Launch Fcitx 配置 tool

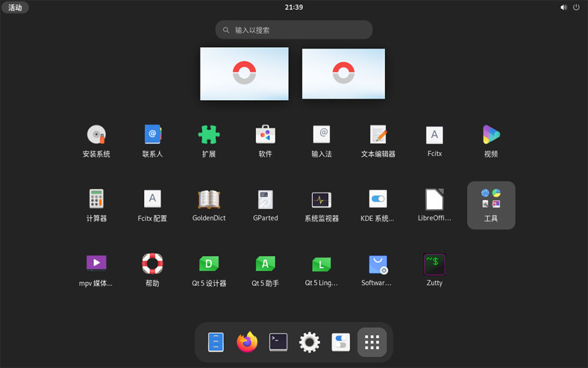pyautogui.click(x=153, y=205)
